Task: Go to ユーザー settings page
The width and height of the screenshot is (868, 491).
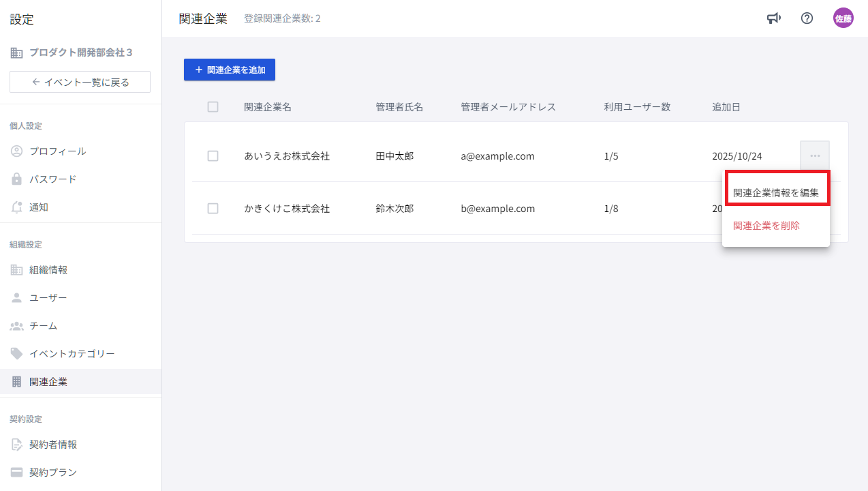Action: coord(48,298)
